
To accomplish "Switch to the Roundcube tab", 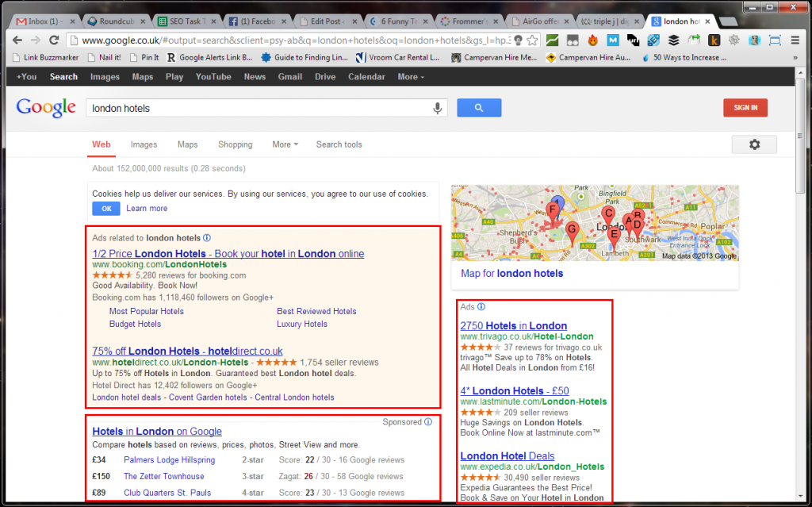I will (x=116, y=21).
